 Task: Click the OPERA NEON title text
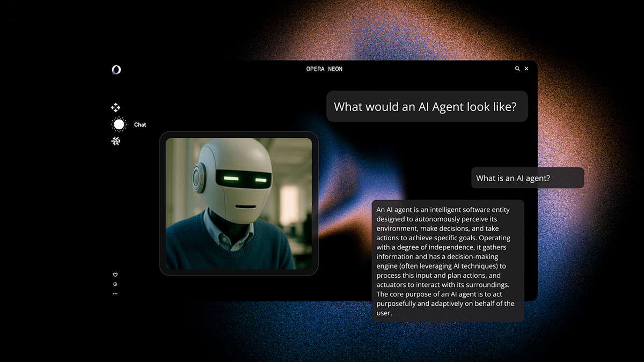(324, 69)
